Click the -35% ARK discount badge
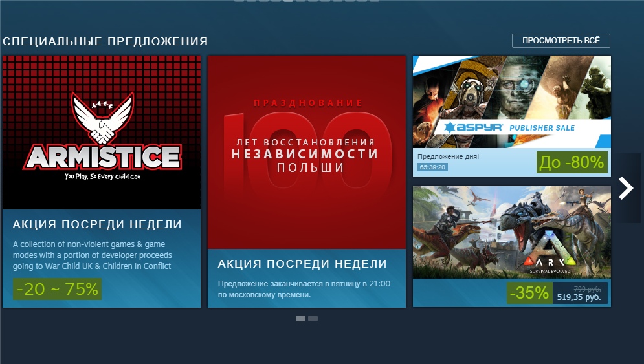 pos(529,293)
